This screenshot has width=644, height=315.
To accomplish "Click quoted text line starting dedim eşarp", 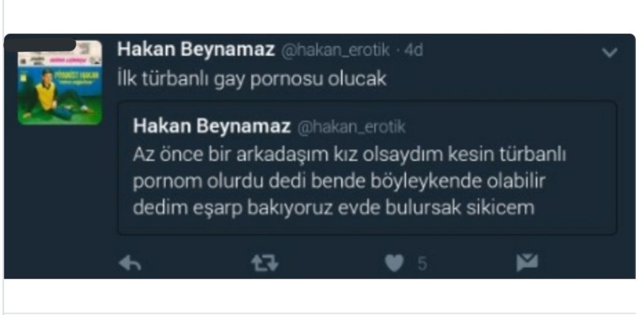I will tap(333, 208).
